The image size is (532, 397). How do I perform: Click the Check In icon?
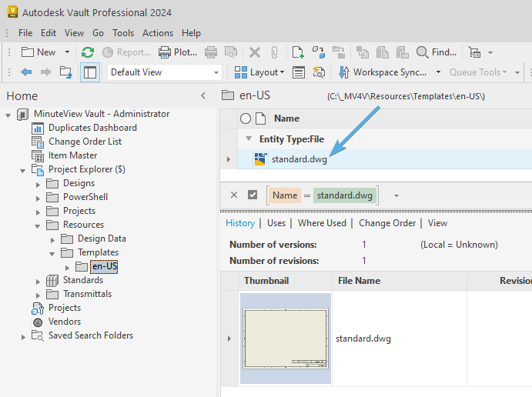pos(319,52)
